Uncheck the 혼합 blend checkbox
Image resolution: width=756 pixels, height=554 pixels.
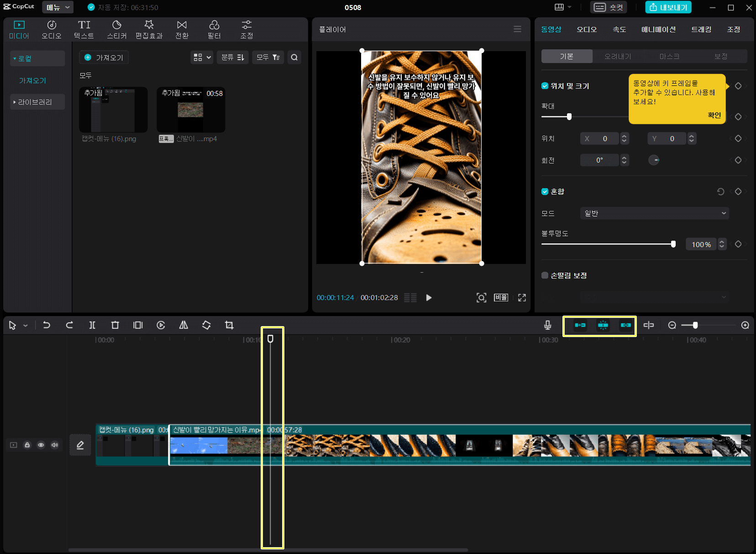(545, 192)
